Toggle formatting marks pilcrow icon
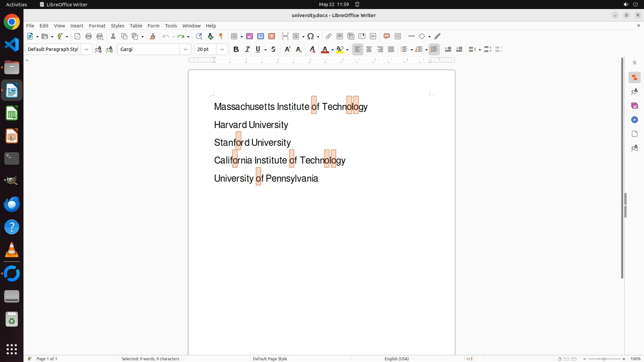Viewport: 644px width, 362px height. [221, 36]
